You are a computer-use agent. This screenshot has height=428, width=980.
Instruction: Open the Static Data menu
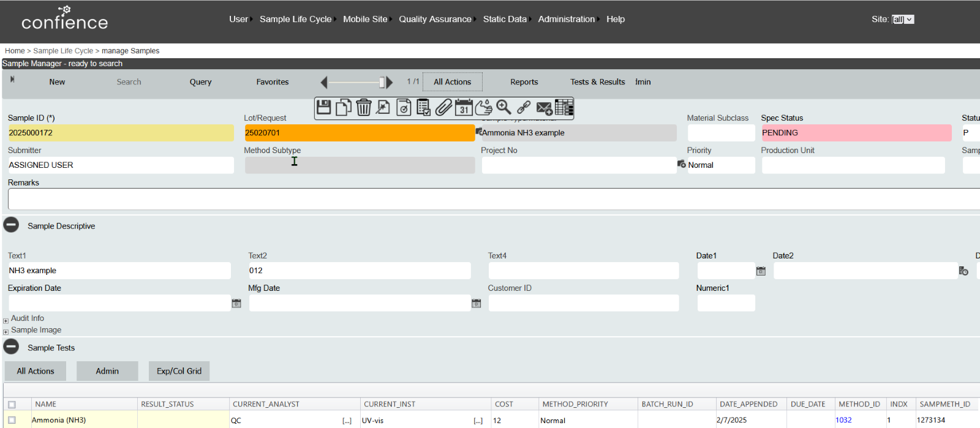coord(505,19)
